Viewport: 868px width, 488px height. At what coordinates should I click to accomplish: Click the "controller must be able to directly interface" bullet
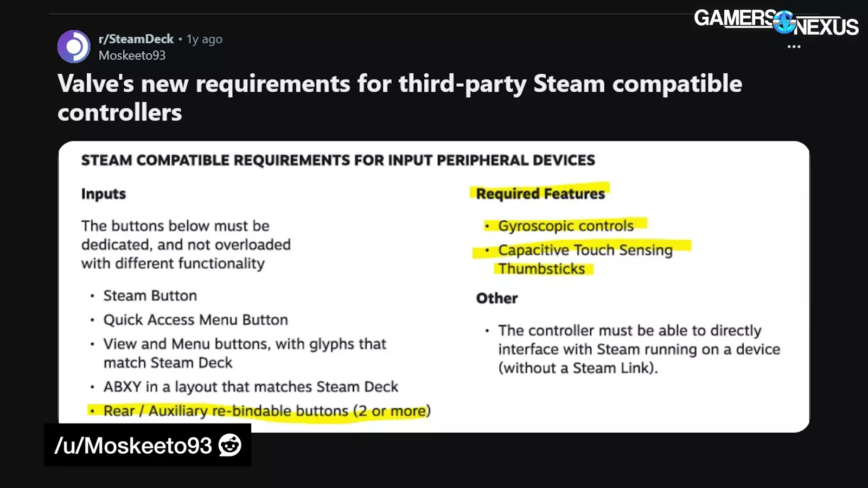point(639,349)
